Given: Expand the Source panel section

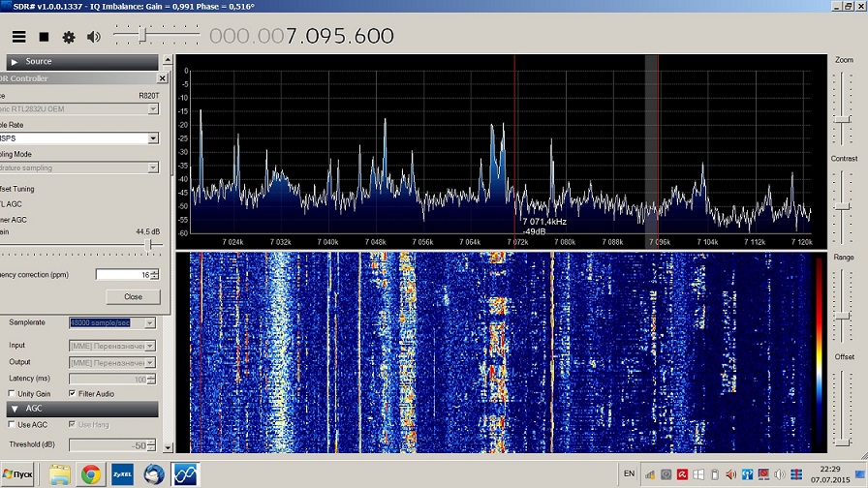Looking at the screenshot, I should pos(15,62).
